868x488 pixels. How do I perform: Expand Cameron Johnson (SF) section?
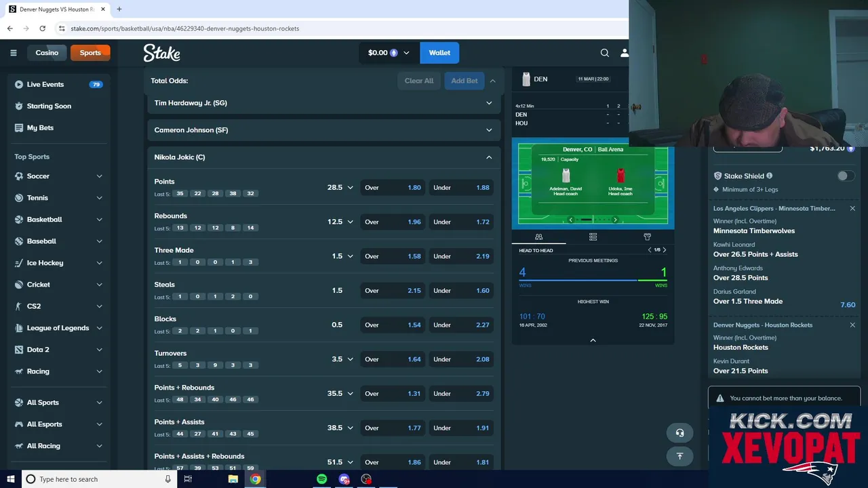click(x=323, y=130)
